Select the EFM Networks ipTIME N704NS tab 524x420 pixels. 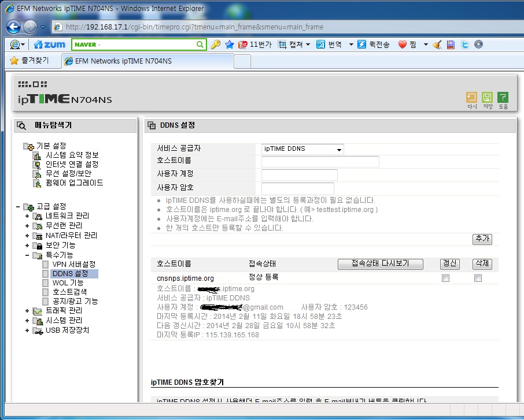[x=147, y=61]
